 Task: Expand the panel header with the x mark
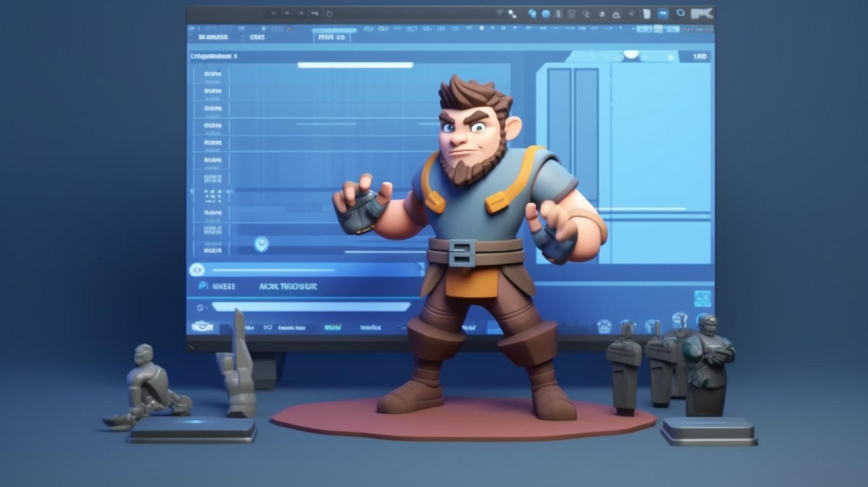214,56
